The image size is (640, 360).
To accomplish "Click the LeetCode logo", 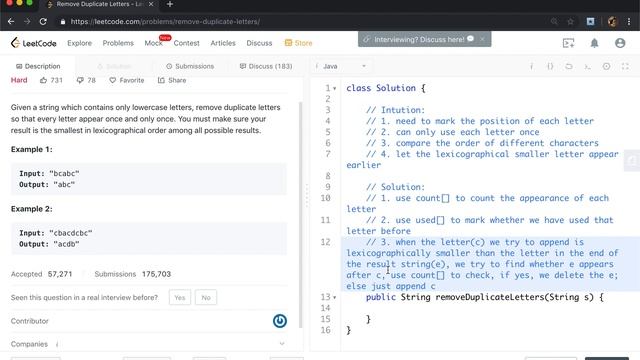I will point(33,43).
